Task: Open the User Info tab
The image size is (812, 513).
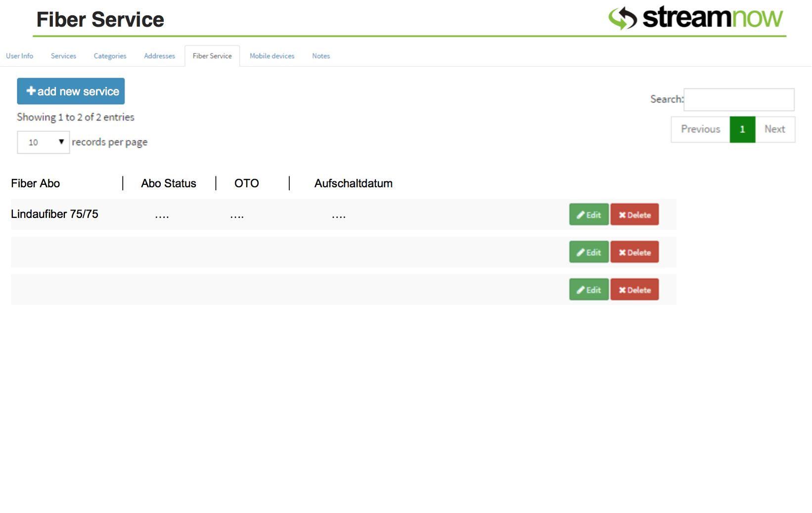Action: 20,56
